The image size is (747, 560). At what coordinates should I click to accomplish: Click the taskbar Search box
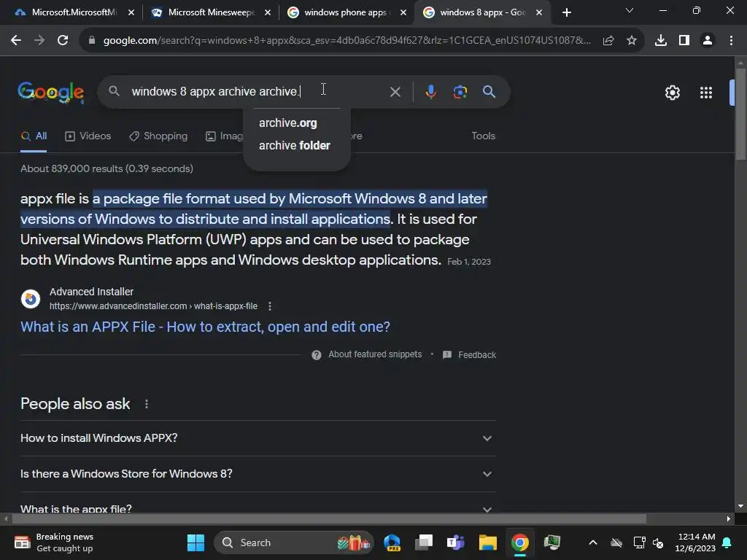pyautogui.click(x=294, y=542)
